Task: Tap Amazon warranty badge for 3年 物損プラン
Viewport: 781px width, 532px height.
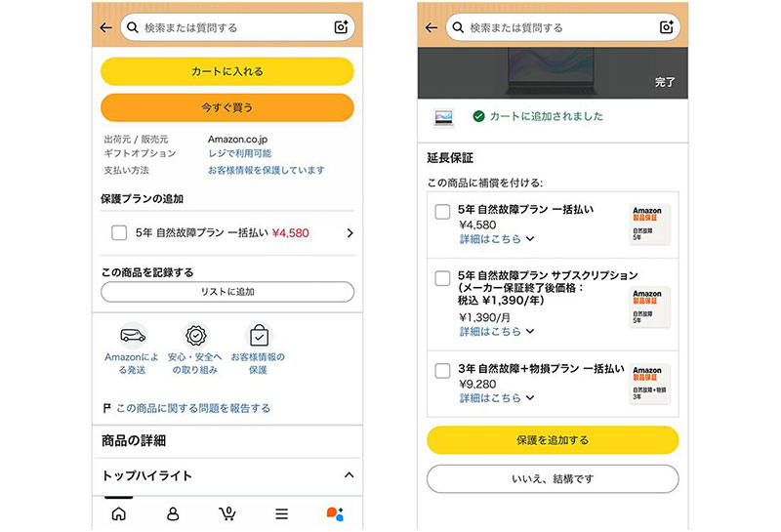Action: coord(649,384)
